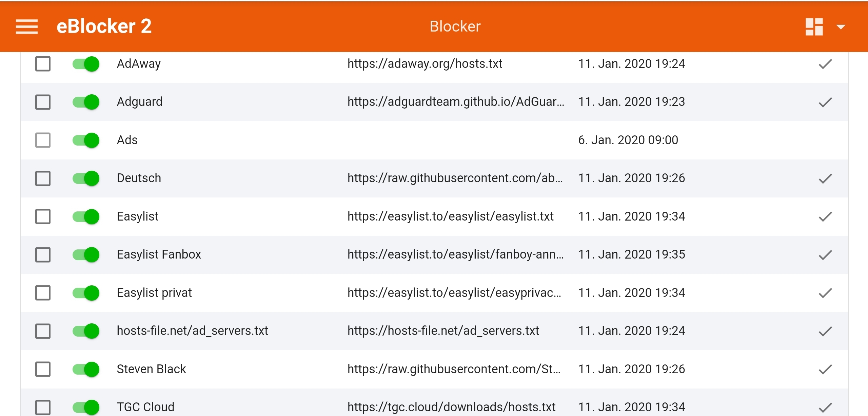This screenshot has height=416, width=868.
Task: Click the Adguard status checkmark icon
Action: point(825,102)
